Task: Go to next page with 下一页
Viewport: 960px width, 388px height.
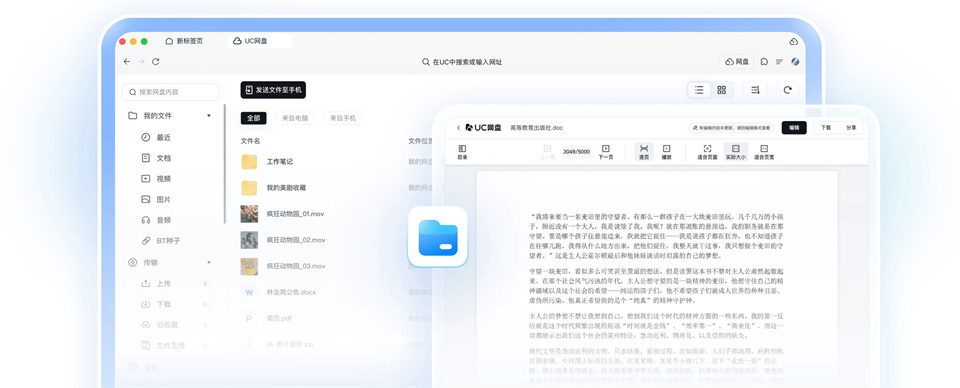Action: 606,152
